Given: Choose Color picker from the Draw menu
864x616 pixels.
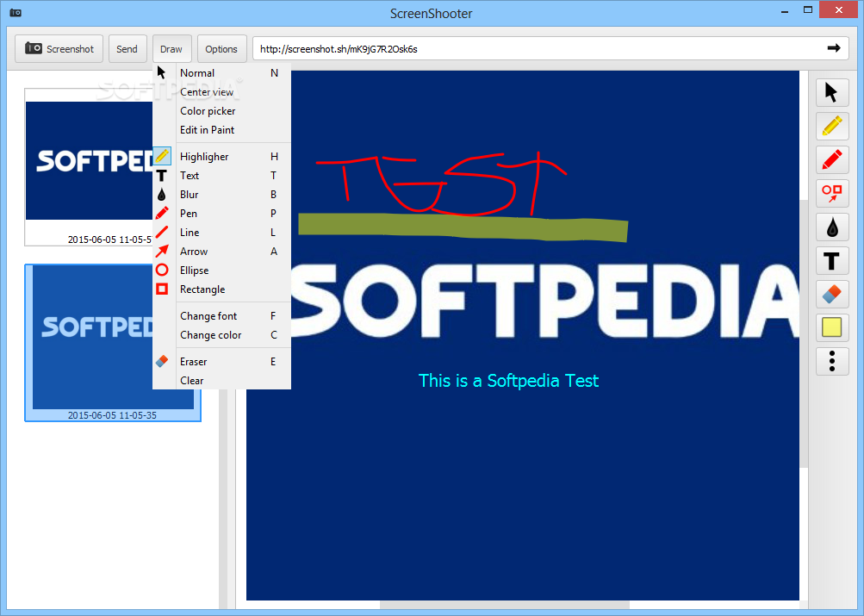Looking at the screenshot, I should click(x=221, y=111).
